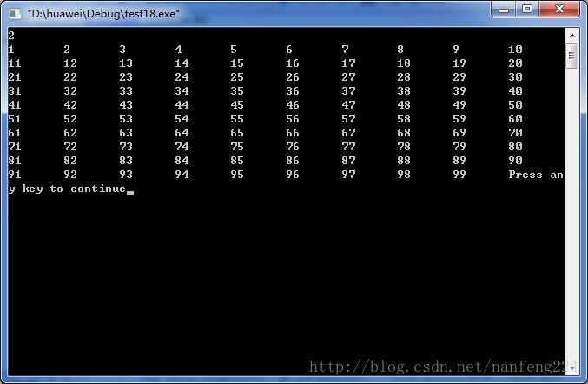Click the title bar text D:\huawei\Debug\test18.exe

click(103, 14)
